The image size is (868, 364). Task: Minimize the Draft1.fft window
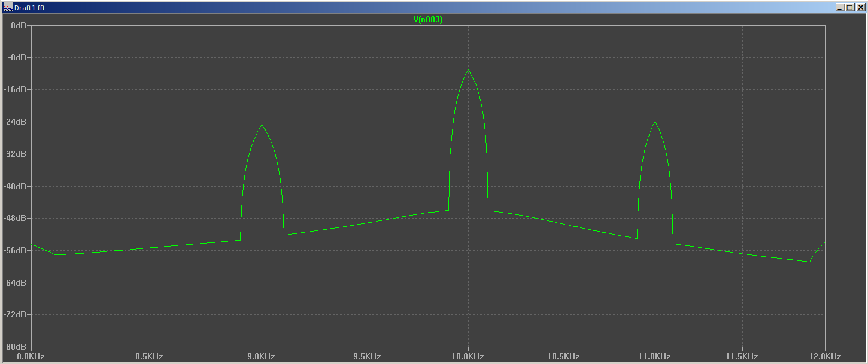click(840, 8)
